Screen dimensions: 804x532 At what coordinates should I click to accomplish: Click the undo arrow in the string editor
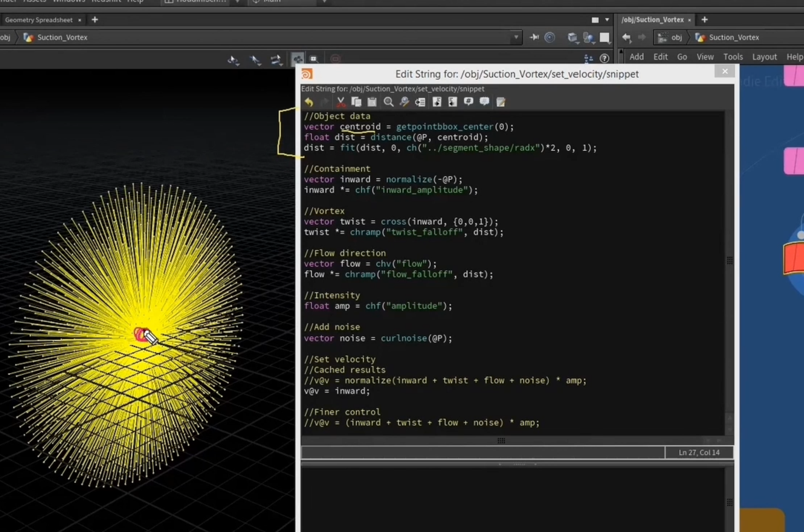309,102
